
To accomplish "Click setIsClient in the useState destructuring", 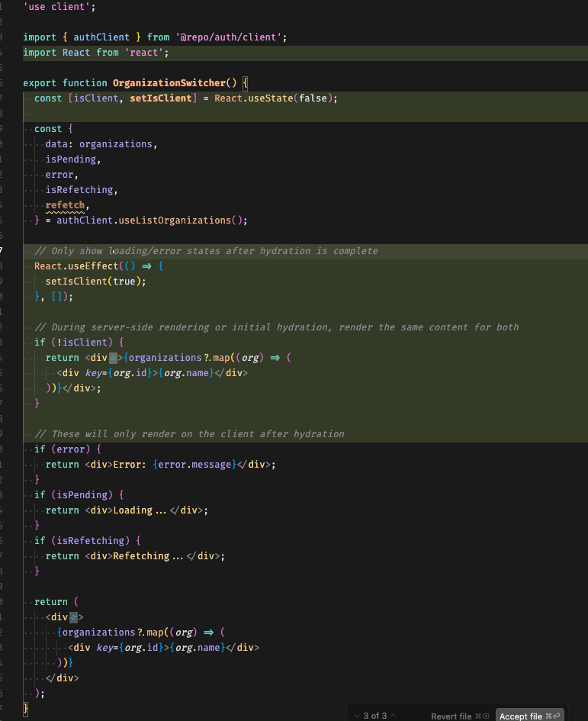I will pyautogui.click(x=161, y=98).
